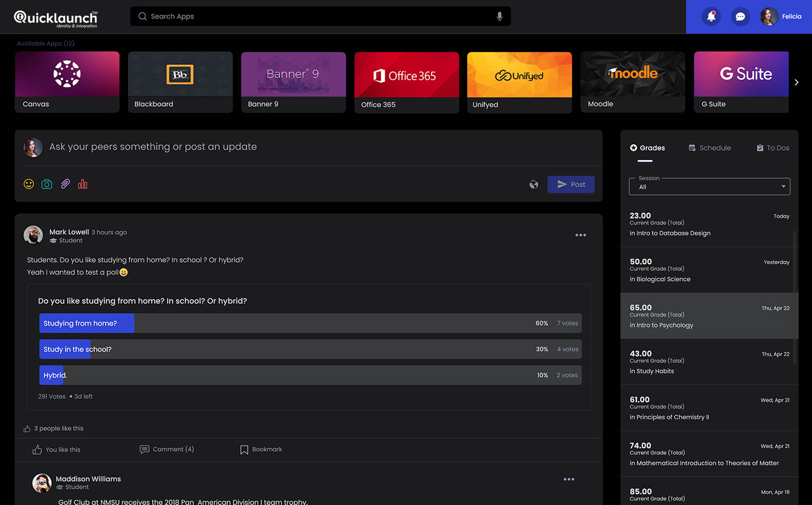812x505 pixels.
Task: Switch to the Schedule tab
Action: click(709, 148)
